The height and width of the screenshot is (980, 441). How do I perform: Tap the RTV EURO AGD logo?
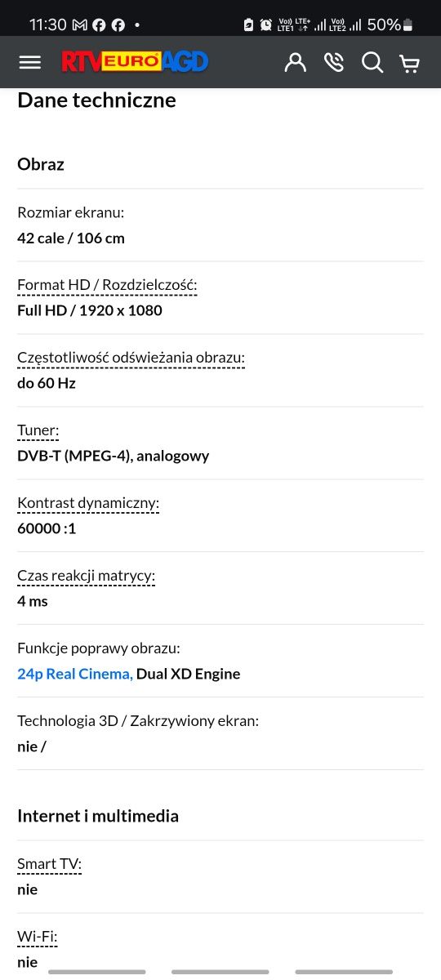coord(135,61)
